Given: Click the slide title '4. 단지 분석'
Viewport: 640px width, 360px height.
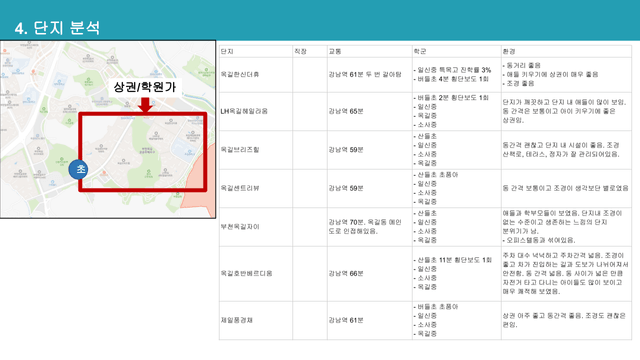Looking at the screenshot, I should click(x=57, y=28).
